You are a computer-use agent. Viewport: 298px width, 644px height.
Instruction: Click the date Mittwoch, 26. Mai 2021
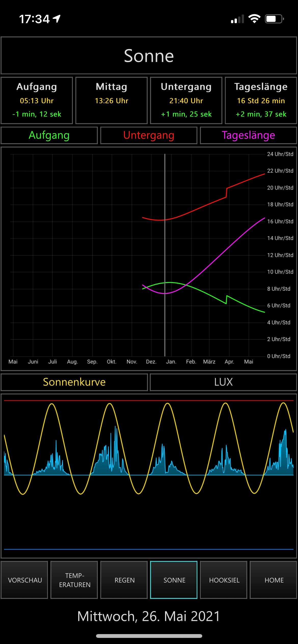(149, 616)
